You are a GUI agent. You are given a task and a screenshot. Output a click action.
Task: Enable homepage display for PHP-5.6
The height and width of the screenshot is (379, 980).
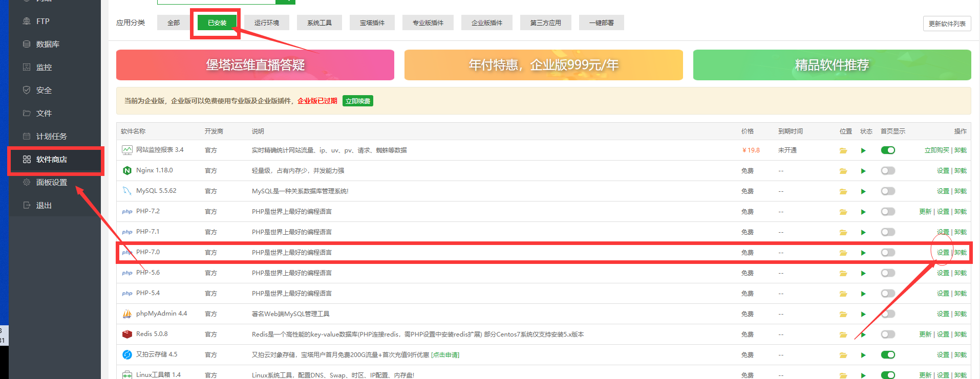coord(888,273)
